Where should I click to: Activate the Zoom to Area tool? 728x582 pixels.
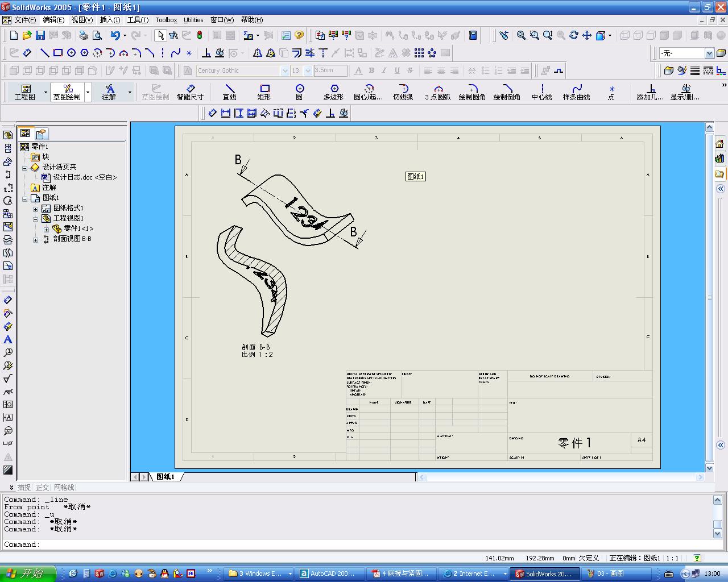(x=534, y=35)
